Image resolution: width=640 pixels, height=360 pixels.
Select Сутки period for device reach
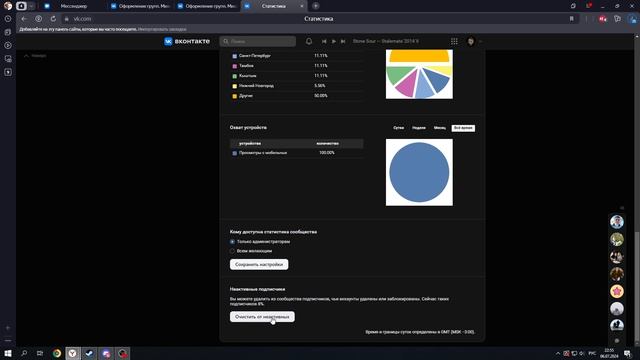pos(398,128)
